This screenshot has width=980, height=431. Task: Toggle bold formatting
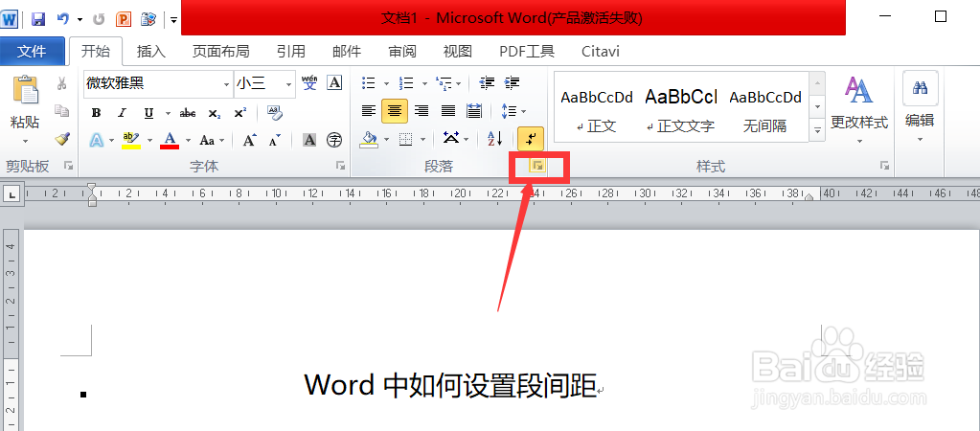tap(96, 113)
